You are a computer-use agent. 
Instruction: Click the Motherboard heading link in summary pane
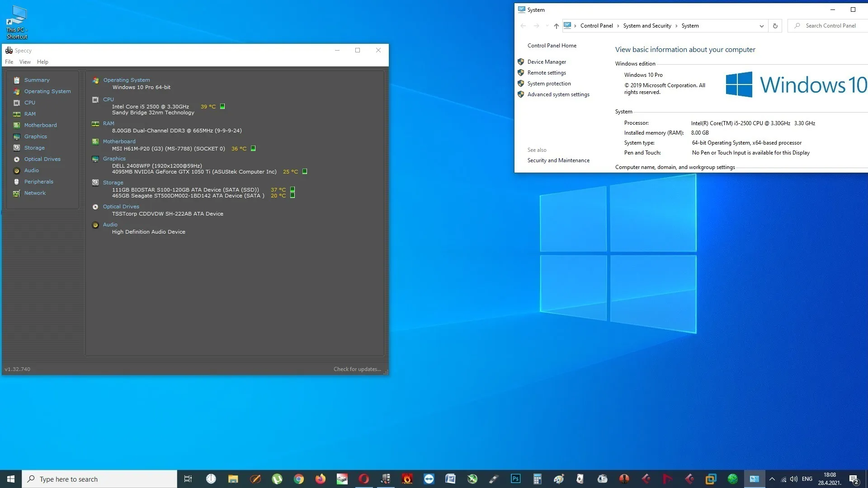coord(119,141)
